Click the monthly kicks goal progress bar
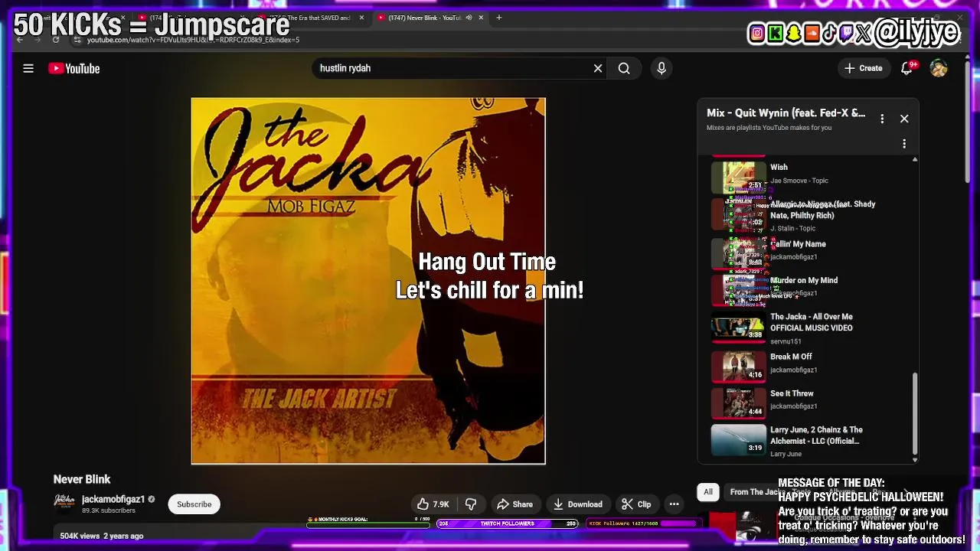This screenshot has height=551, width=980. point(369,523)
